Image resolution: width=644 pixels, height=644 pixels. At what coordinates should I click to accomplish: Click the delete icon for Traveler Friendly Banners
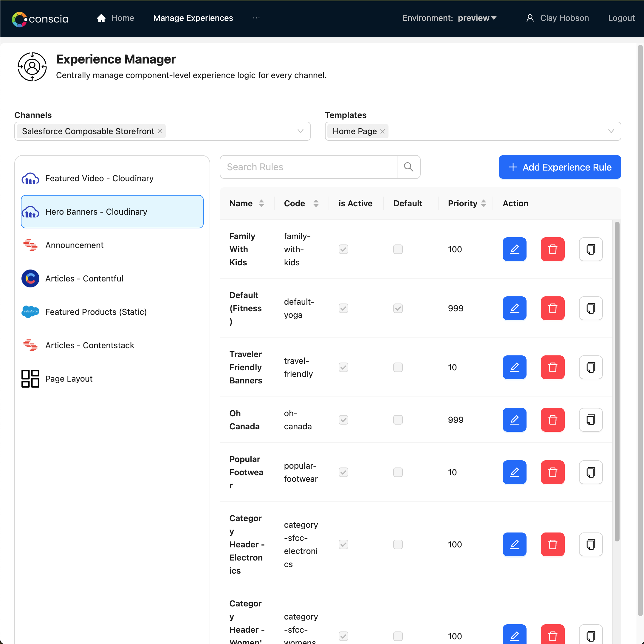(552, 367)
